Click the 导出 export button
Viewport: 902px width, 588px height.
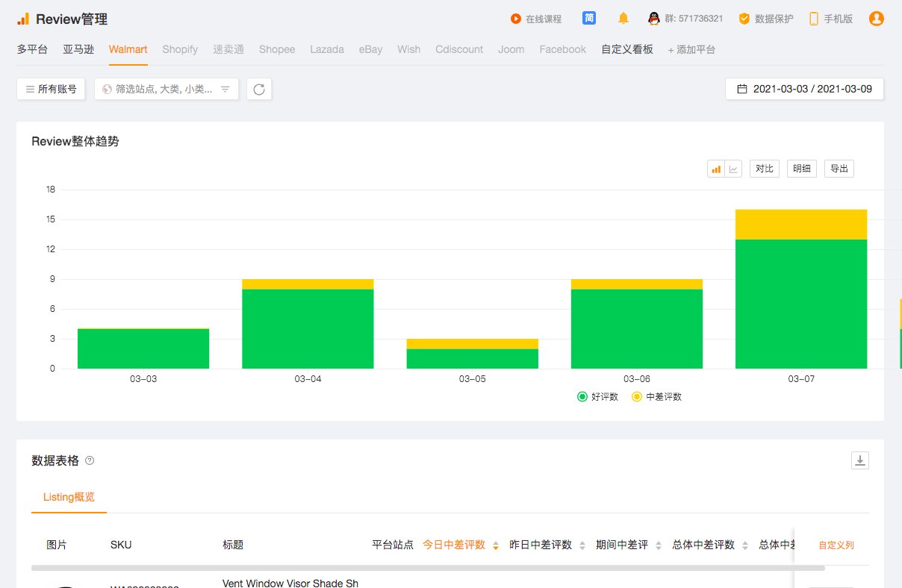[x=839, y=169]
